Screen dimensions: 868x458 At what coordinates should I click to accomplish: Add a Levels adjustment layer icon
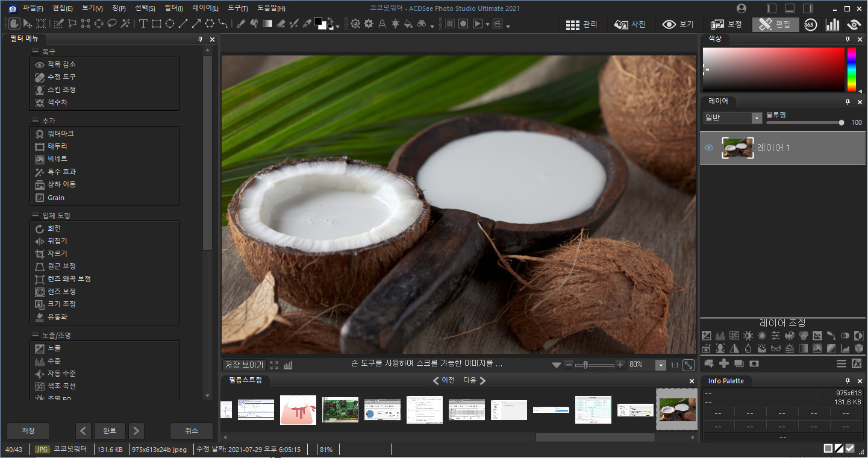[720, 336]
